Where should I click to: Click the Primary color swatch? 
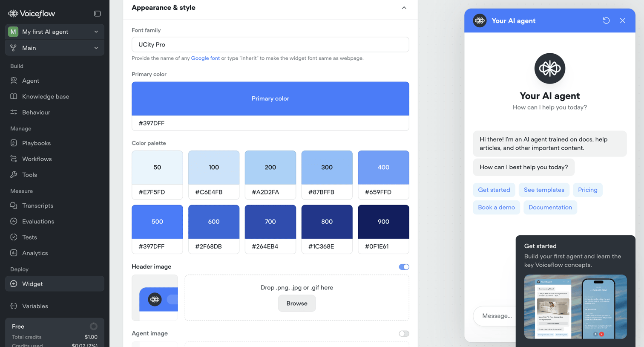click(270, 98)
